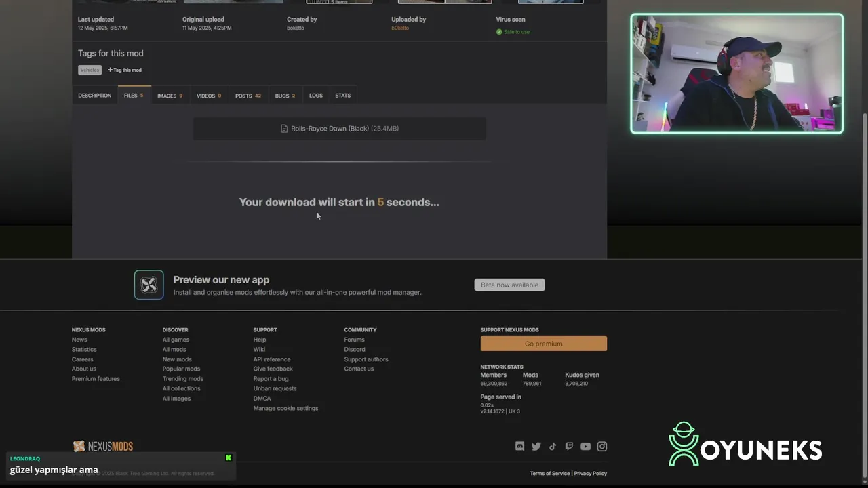Click the Rolls-Royce Dawn (Black) file entry
Image resolution: width=868 pixels, height=488 pixels.
tap(340, 129)
